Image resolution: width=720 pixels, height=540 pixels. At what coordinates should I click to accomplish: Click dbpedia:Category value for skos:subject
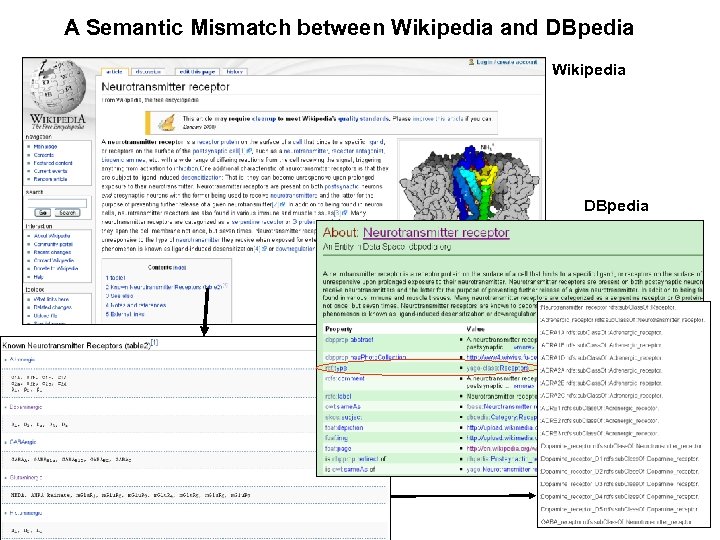point(501,417)
